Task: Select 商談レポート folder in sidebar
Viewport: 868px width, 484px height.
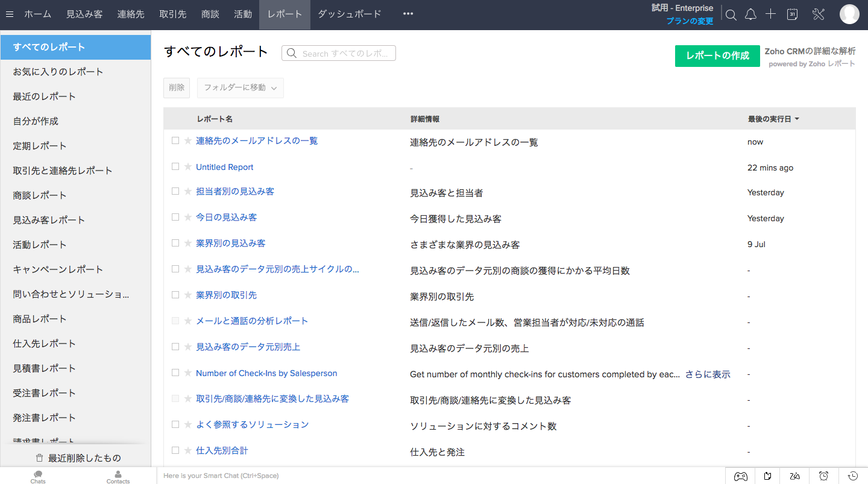Action: coord(75,195)
